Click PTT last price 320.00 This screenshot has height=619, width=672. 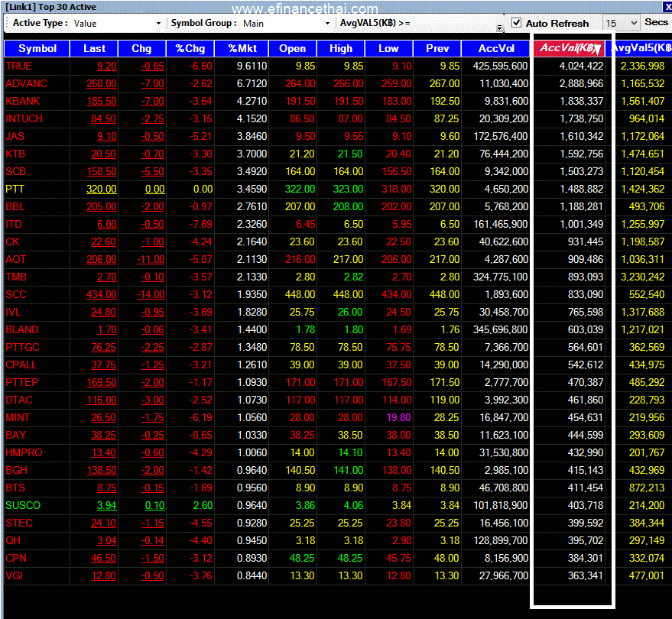tap(101, 189)
